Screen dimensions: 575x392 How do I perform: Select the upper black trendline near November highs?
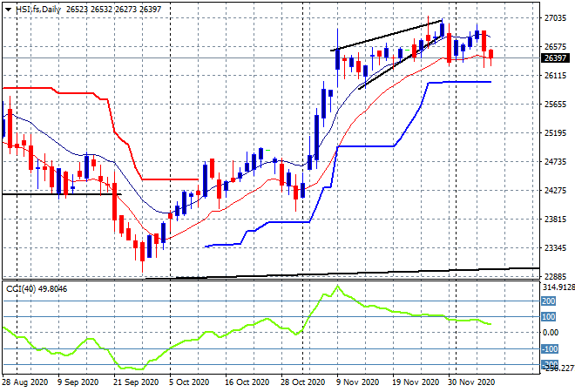tap(386, 35)
